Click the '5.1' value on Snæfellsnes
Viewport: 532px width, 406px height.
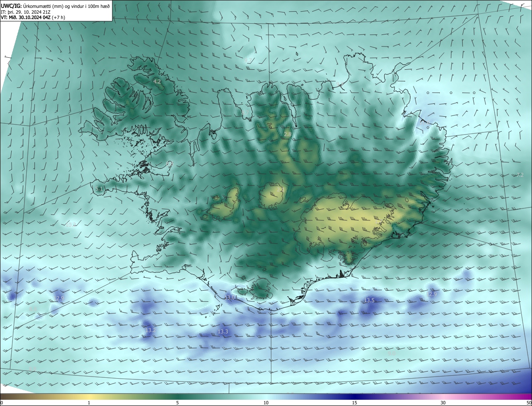pos(99,189)
